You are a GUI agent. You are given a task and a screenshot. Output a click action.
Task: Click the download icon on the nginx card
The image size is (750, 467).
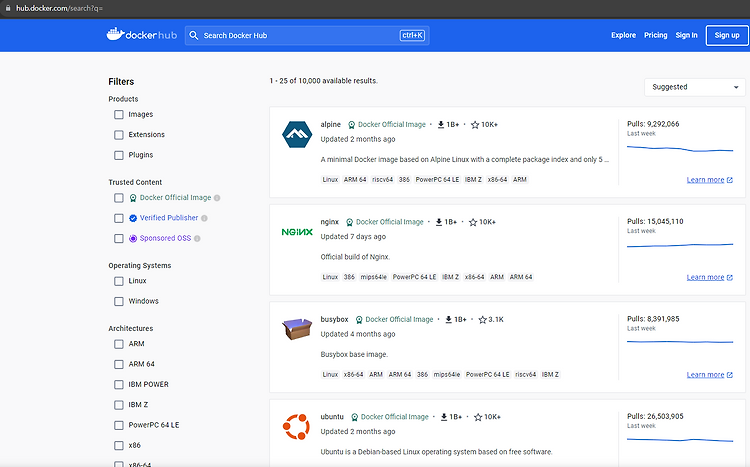tap(439, 222)
